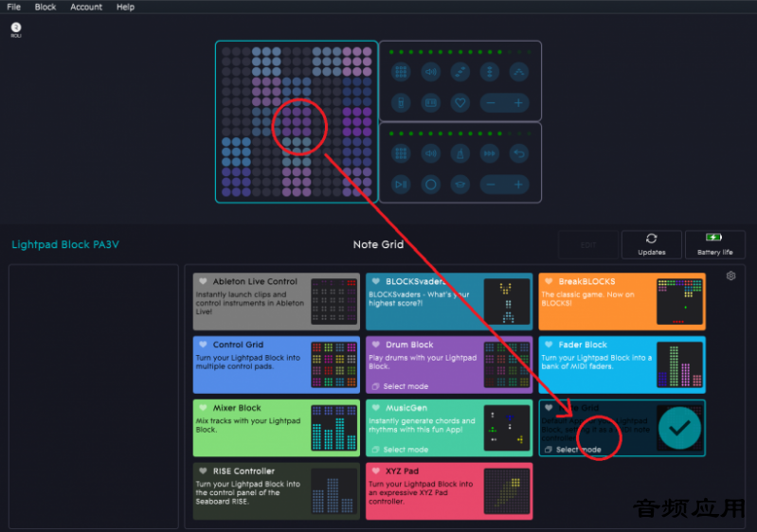
Task: Select the Control Grid app title
Action: [238, 345]
